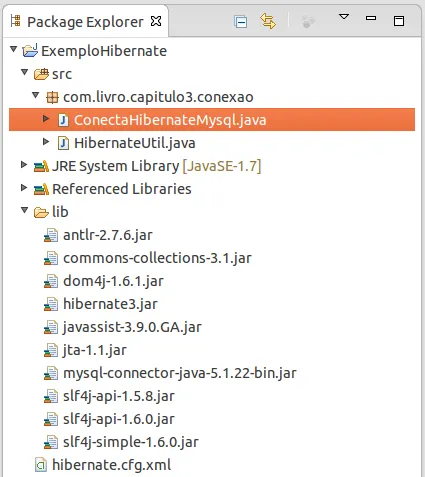Image resolution: width=425 pixels, height=477 pixels.
Task: Click the ExemploHibernate project folder icon
Action: tap(30, 51)
